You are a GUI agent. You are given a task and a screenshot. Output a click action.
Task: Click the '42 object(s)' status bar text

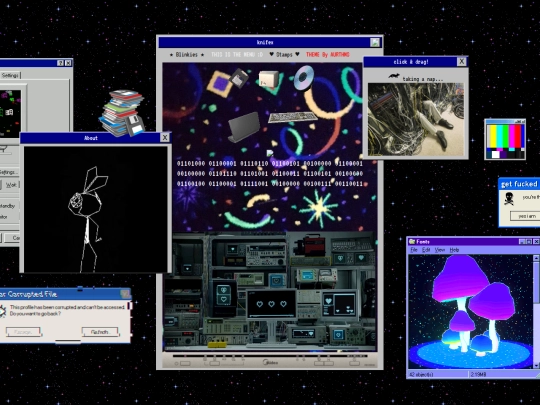(421, 374)
